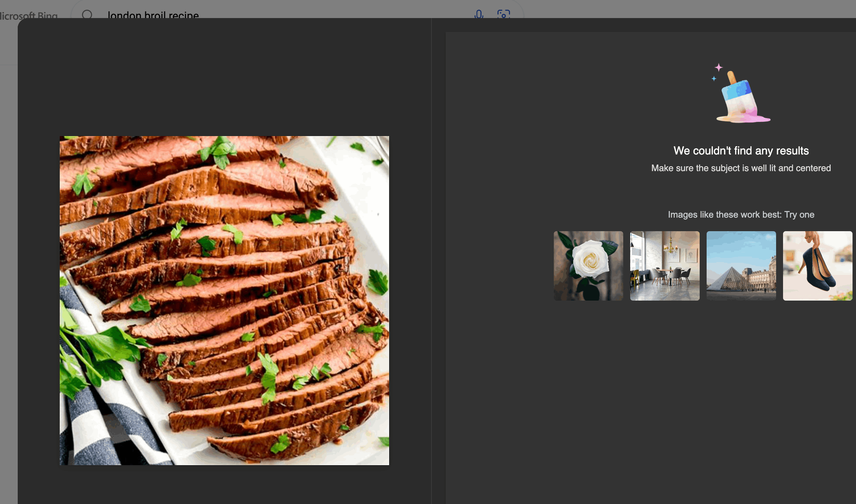
Task: Select the high heels sample image
Action: 817,266
